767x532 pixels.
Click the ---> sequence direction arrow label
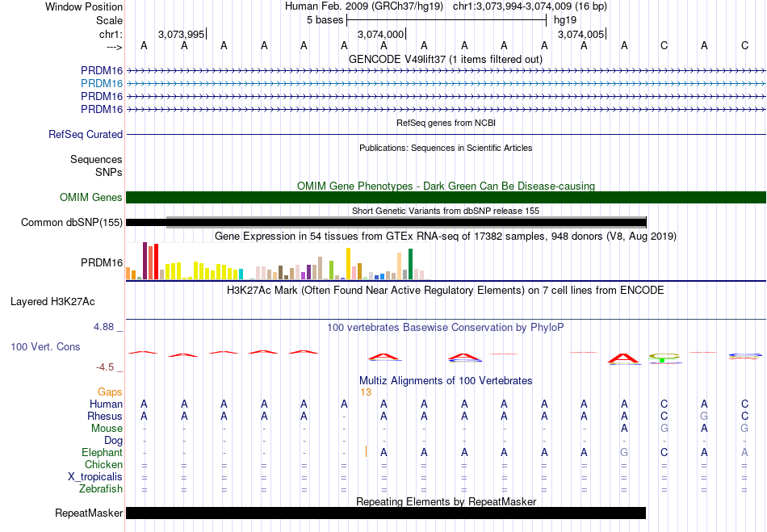115,47
